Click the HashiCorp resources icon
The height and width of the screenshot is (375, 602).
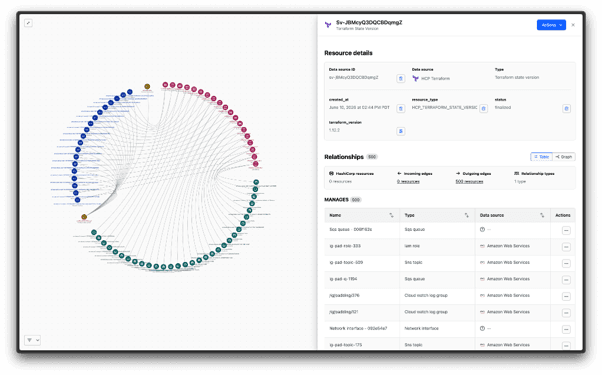[331, 173]
